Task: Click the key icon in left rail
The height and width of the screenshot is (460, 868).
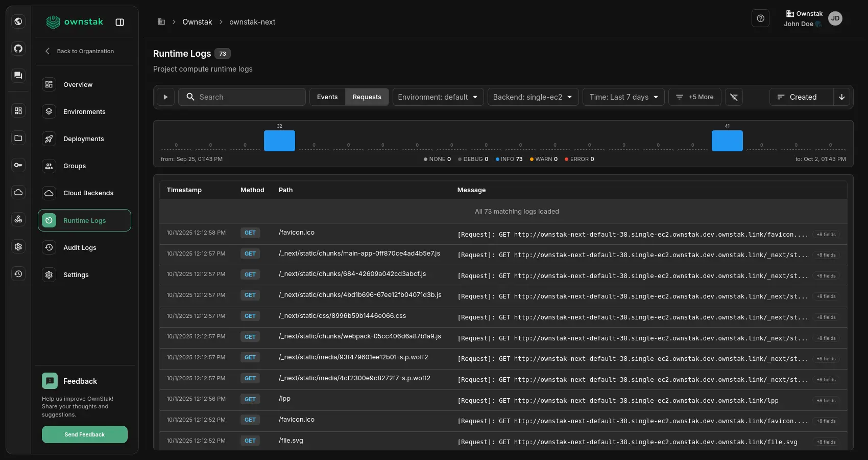Action: (18, 165)
